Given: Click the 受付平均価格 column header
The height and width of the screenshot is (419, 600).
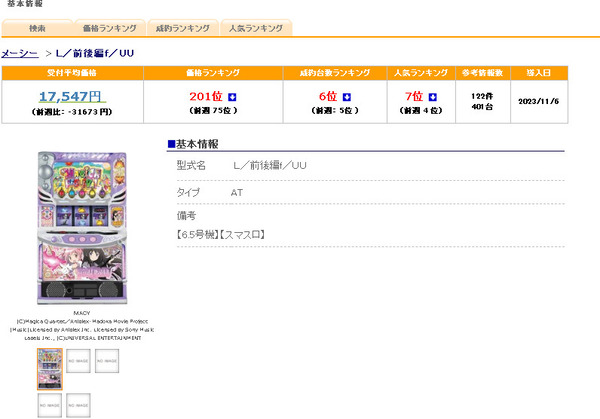Looking at the screenshot, I should click(x=72, y=73).
